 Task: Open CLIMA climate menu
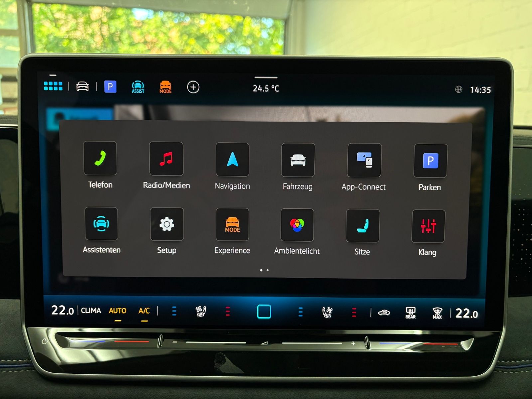click(x=91, y=311)
